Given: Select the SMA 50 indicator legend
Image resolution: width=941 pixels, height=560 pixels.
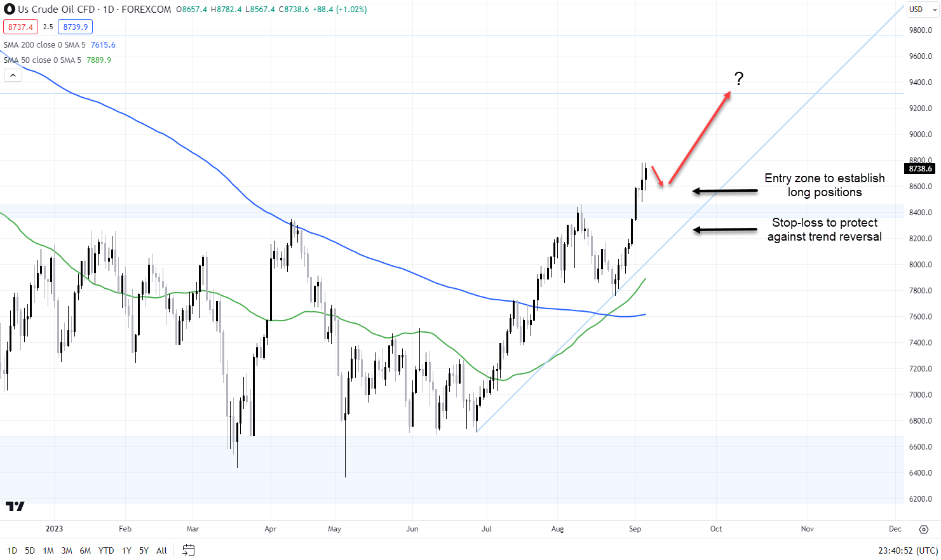Looking at the screenshot, I should (43, 60).
